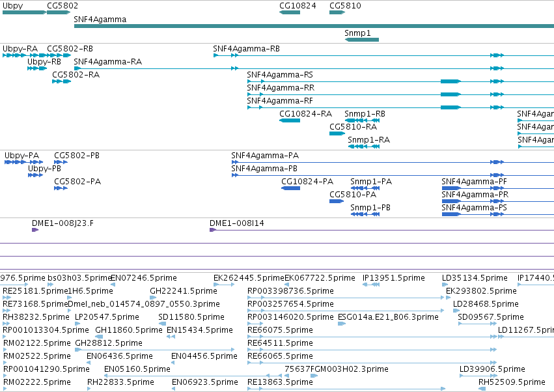Select EST LD28468.5prime
Image resolution: width=554 pixels, height=392 pixels.
tap(486, 304)
